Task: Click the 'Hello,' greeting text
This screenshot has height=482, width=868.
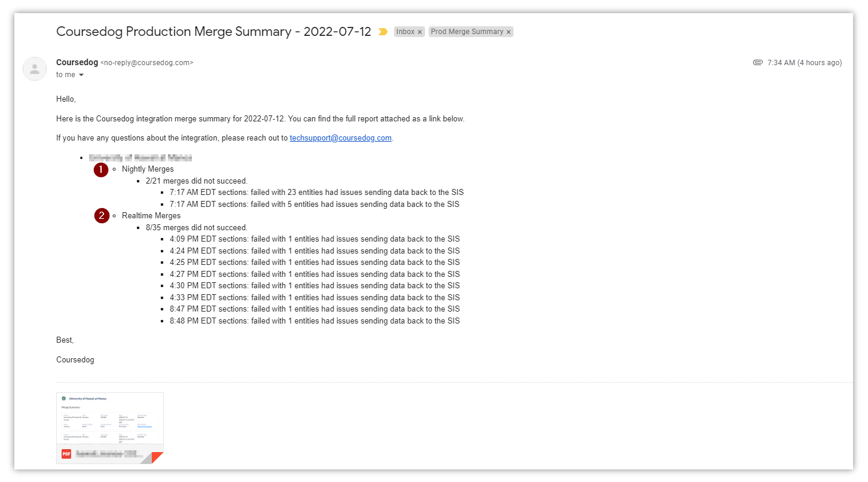Action: (x=66, y=99)
